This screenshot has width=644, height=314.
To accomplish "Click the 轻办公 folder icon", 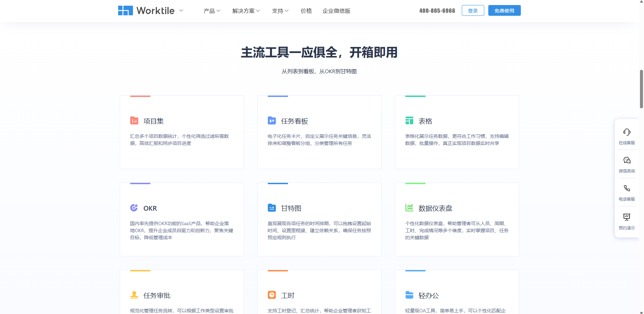I will click(409, 295).
